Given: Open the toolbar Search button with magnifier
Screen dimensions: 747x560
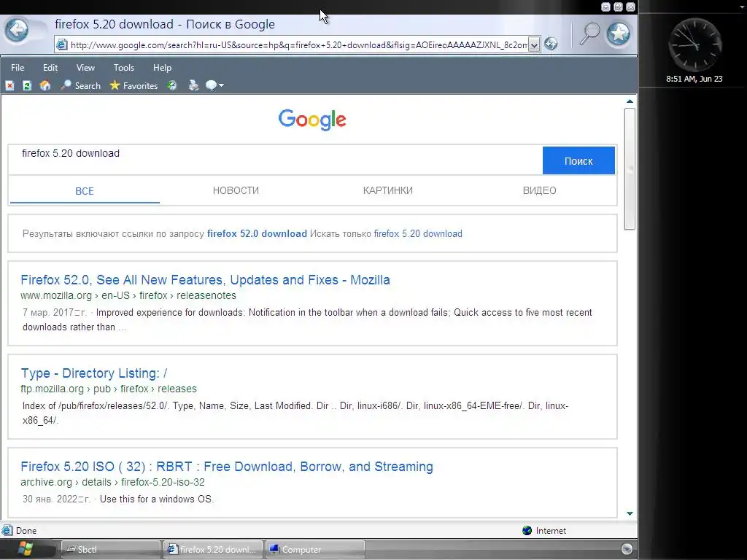Looking at the screenshot, I should click(x=80, y=86).
